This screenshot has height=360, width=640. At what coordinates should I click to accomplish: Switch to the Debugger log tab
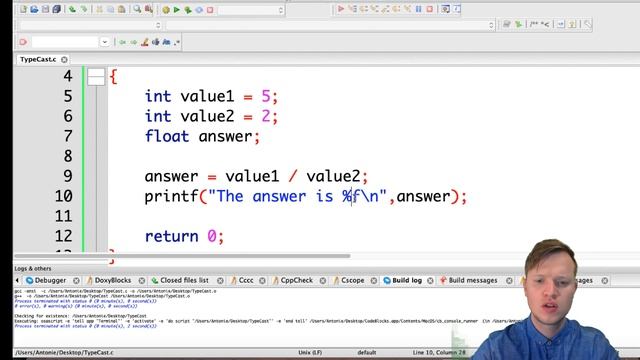50,280
